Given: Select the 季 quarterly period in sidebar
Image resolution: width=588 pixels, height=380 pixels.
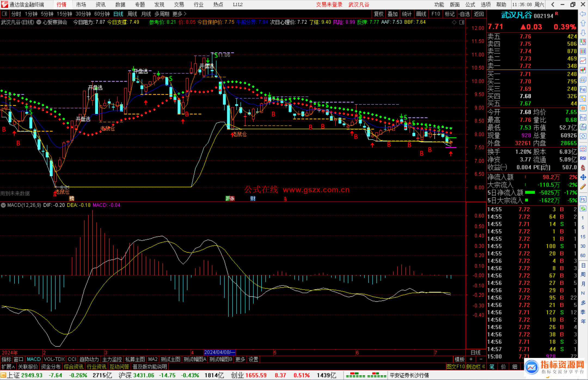Looking at the screenshot, I should (583, 312).
